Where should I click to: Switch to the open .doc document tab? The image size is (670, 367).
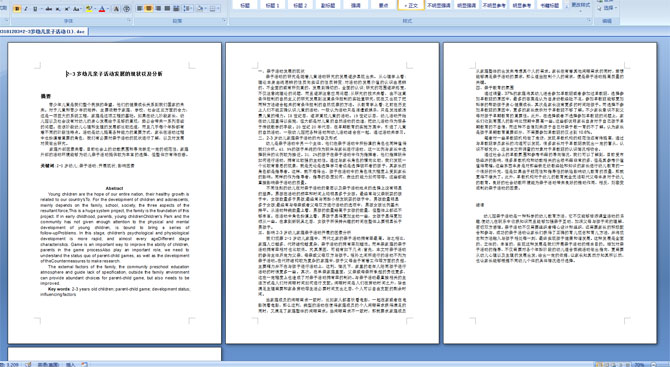[44, 32]
